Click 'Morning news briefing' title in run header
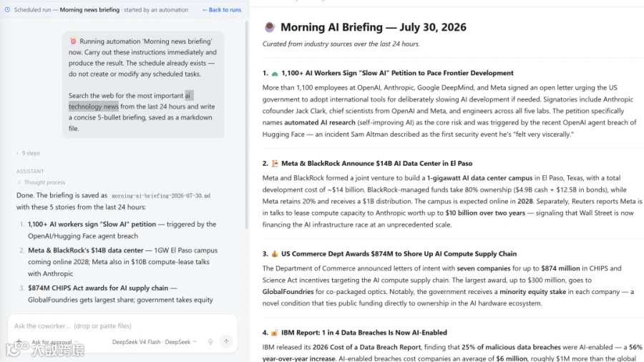644x362 pixels. pyautogui.click(x=89, y=10)
